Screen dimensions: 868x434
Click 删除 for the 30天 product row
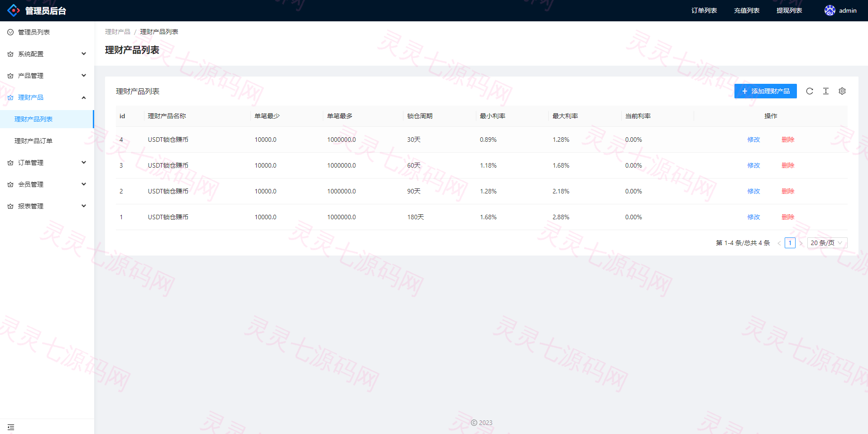[x=788, y=140]
